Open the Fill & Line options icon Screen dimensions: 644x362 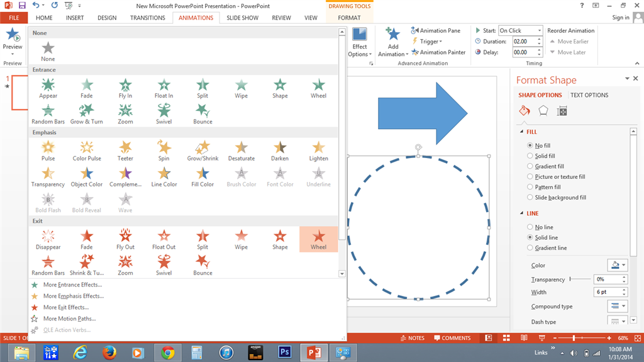click(x=525, y=111)
